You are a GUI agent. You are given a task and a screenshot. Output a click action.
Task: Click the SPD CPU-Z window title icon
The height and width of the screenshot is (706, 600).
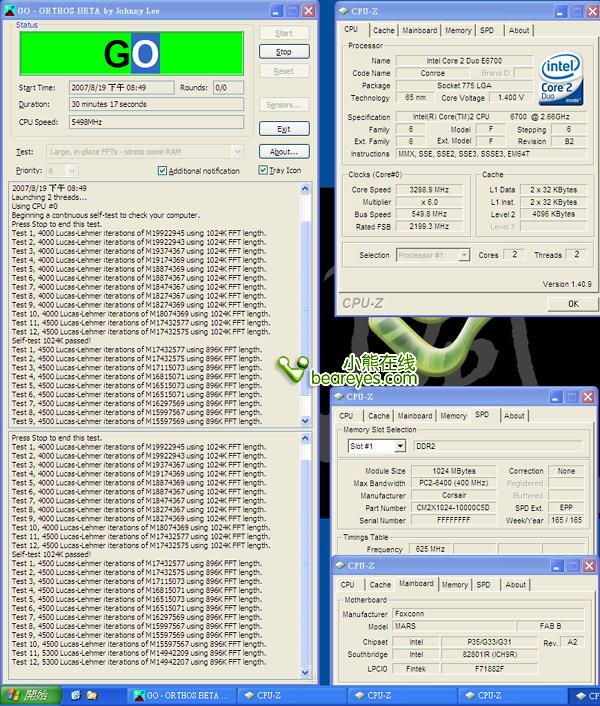pyautogui.click(x=339, y=397)
